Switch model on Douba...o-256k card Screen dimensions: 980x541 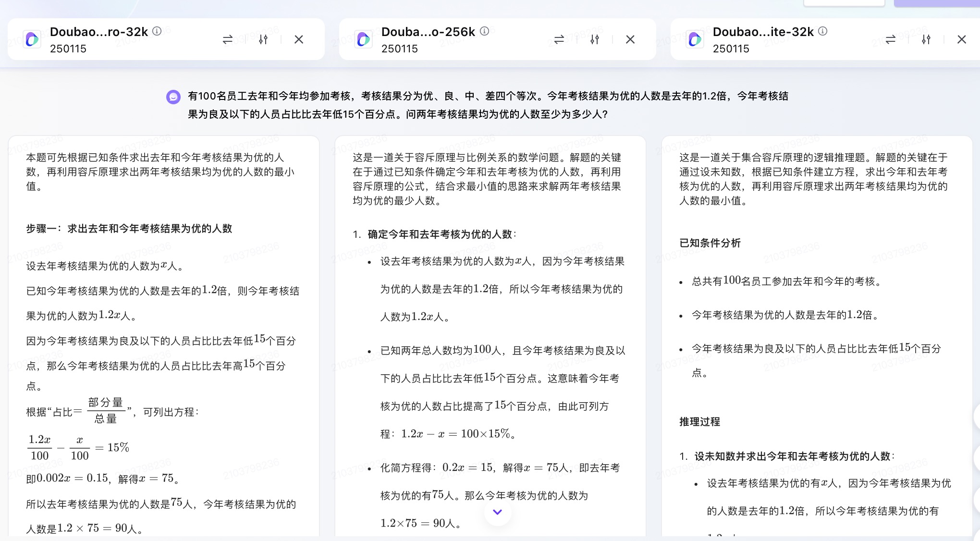(559, 39)
